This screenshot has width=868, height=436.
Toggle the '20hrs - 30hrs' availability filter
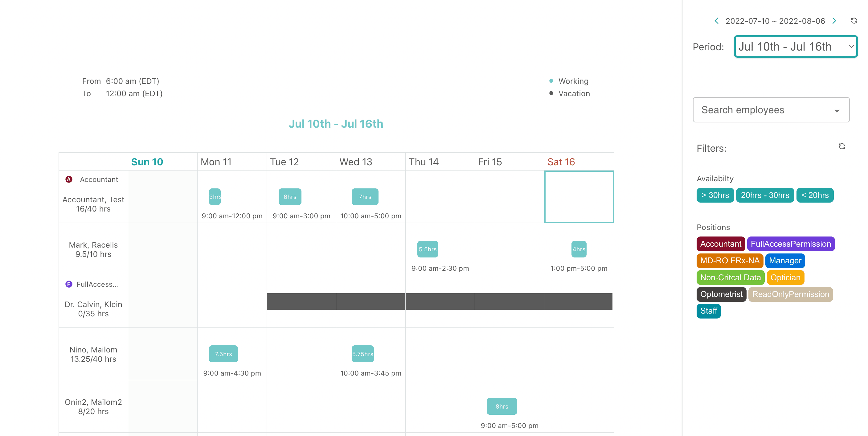pyautogui.click(x=765, y=195)
